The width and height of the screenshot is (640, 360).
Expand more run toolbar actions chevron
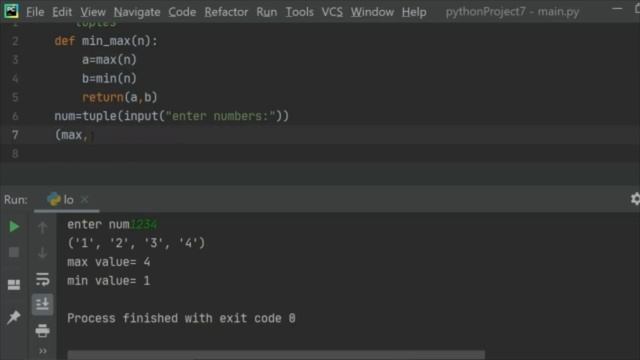point(42,351)
